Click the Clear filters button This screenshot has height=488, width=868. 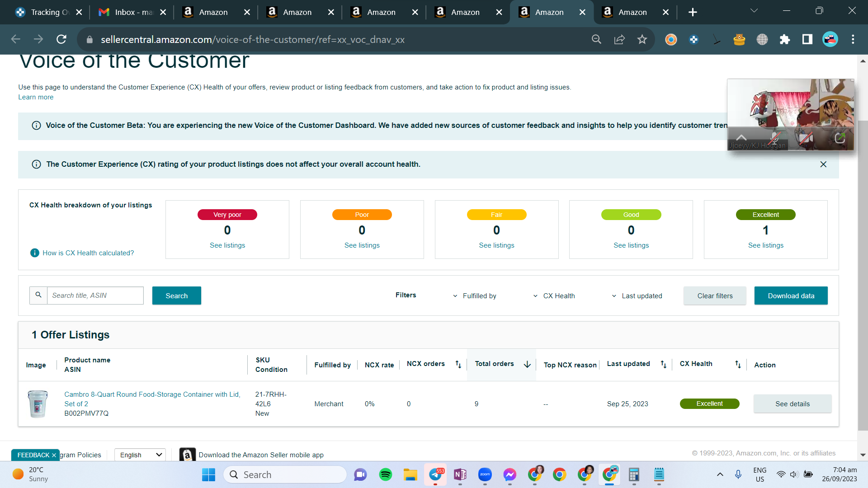715,296
